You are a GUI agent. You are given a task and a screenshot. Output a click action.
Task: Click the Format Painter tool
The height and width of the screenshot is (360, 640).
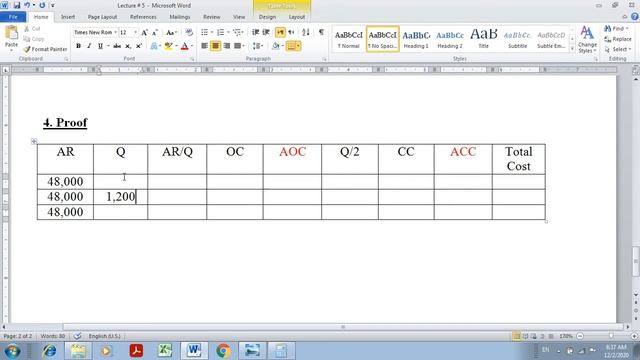45,49
